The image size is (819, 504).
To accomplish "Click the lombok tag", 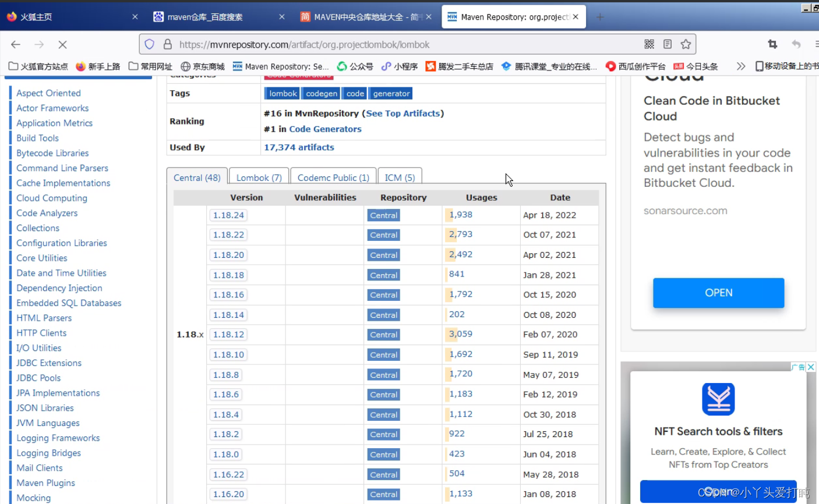I will (x=283, y=94).
